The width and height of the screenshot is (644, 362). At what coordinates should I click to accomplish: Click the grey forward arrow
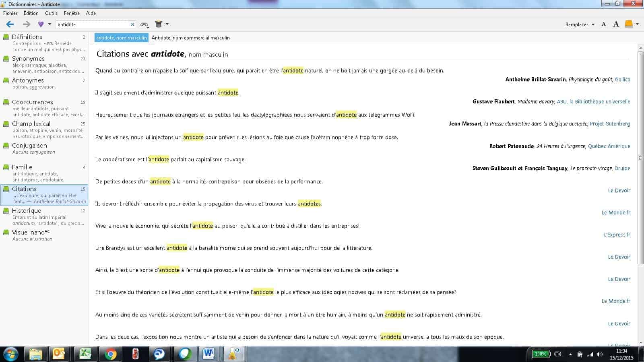(27, 25)
